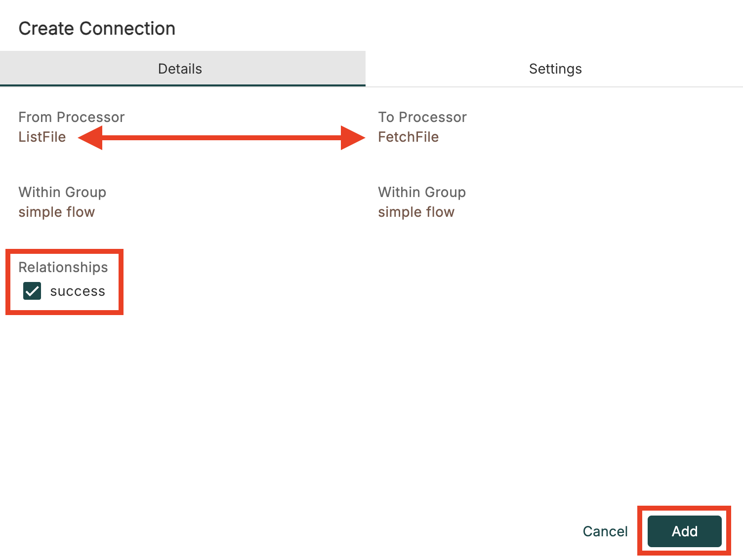The width and height of the screenshot is (743, 560).
Task: Switch to the Settings tab
Action: point(555,69)
